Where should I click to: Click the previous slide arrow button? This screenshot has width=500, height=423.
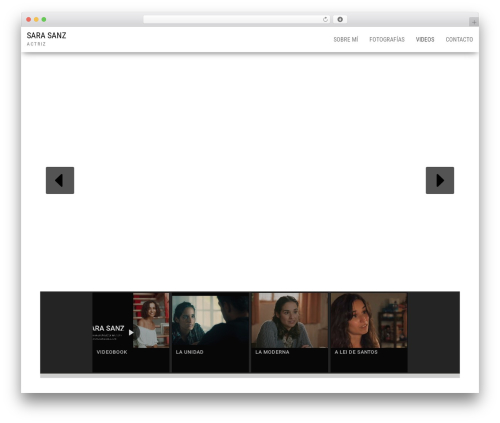60,180
